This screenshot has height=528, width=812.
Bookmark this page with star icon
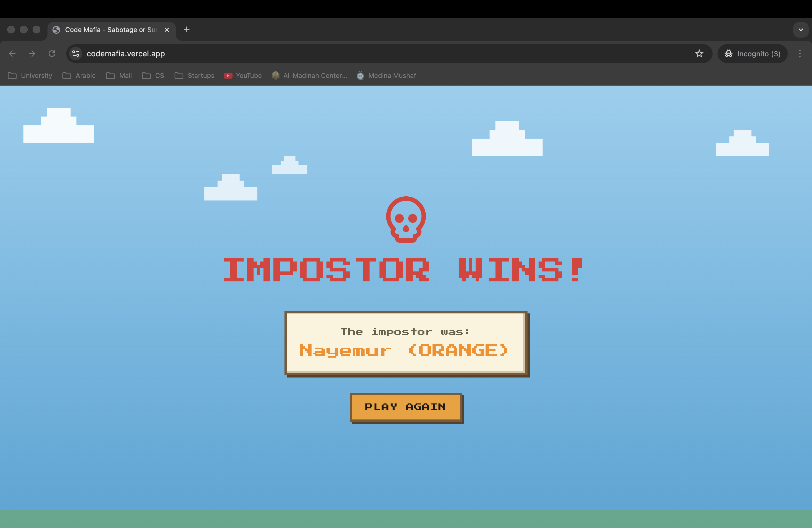(699, 54)
